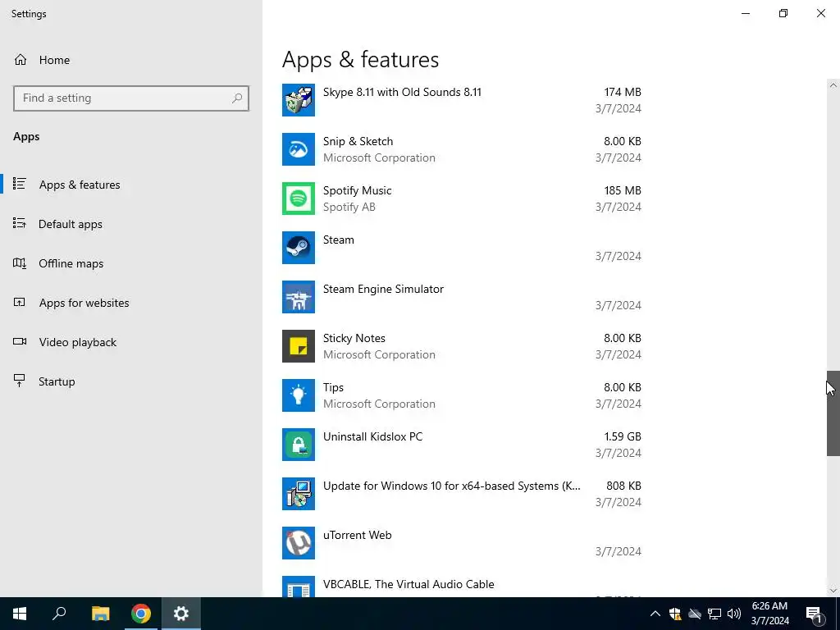Click the Skype 8.11 app icon

pos(299,99)
